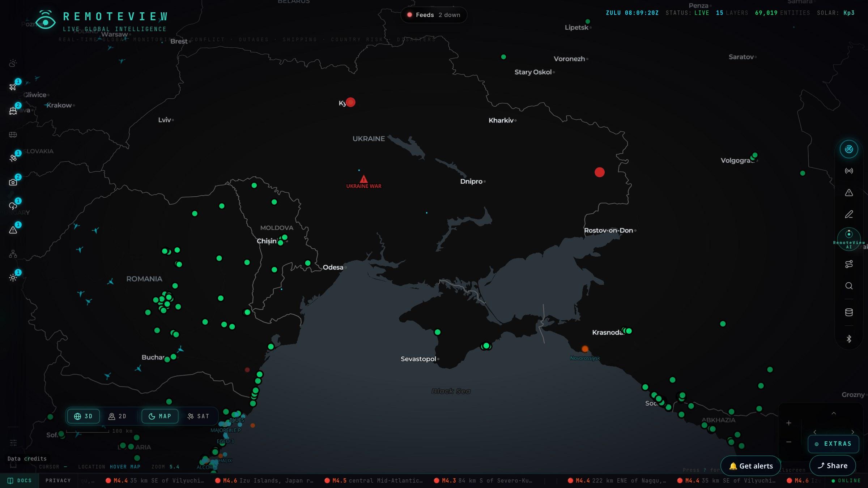Image resolution: width=868 pixels, height=488 pixels.
Task: Open the ships maritime layer icon
Action: [x=13, y=111]
